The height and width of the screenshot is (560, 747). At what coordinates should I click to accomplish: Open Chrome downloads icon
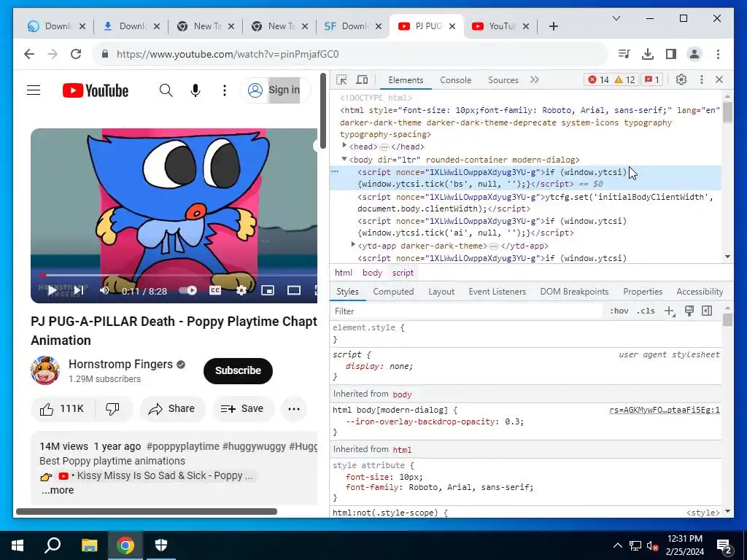click(648, 54)
